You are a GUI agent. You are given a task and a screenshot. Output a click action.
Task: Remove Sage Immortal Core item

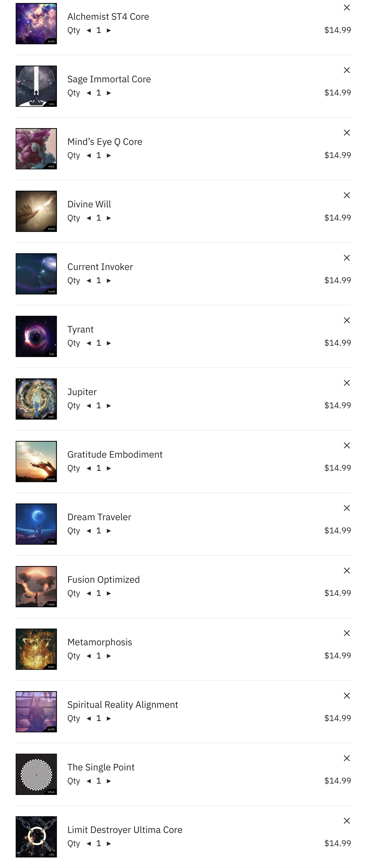click(346, 70)
